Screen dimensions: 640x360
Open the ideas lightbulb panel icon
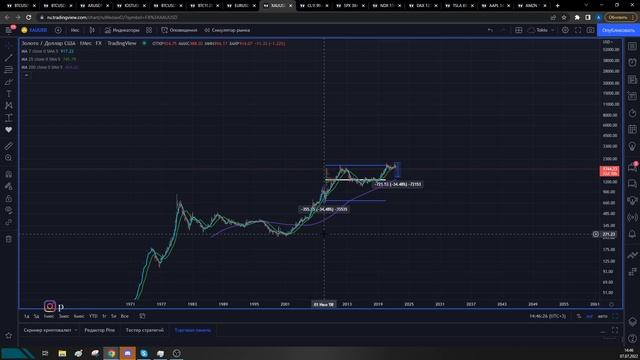tap(632, 146)
